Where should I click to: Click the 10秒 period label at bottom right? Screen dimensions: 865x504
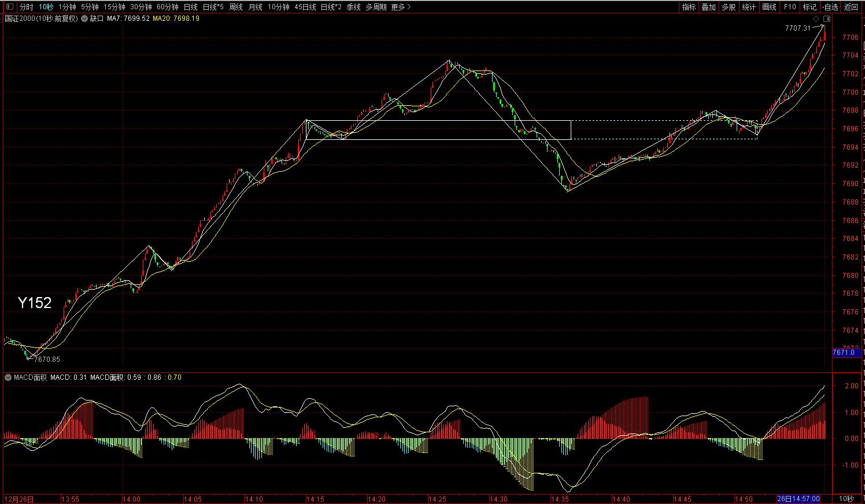(x=846, y=499)
